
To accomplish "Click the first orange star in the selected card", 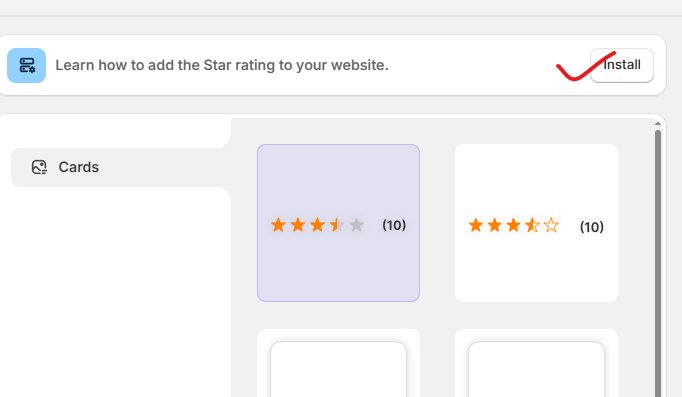I will coord(278,225).
